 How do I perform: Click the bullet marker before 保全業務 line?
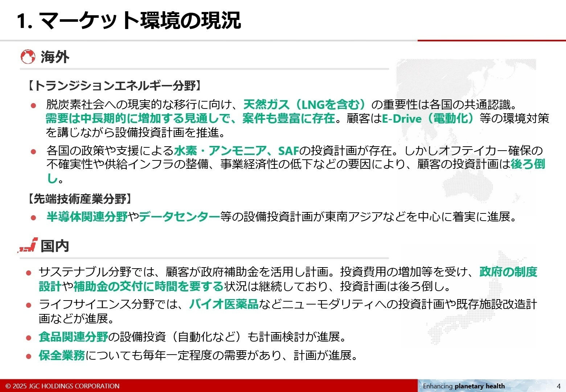(29, 356)
